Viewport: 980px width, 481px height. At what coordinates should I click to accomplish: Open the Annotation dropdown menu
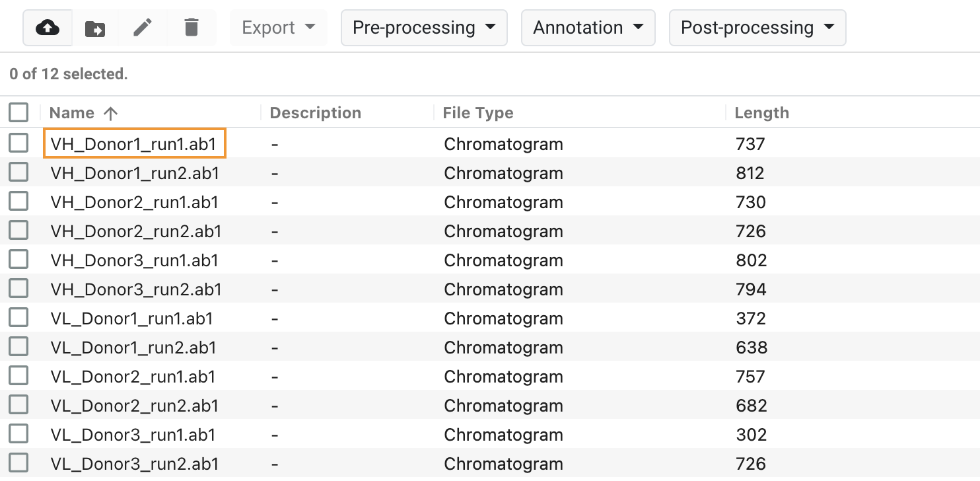588,28
